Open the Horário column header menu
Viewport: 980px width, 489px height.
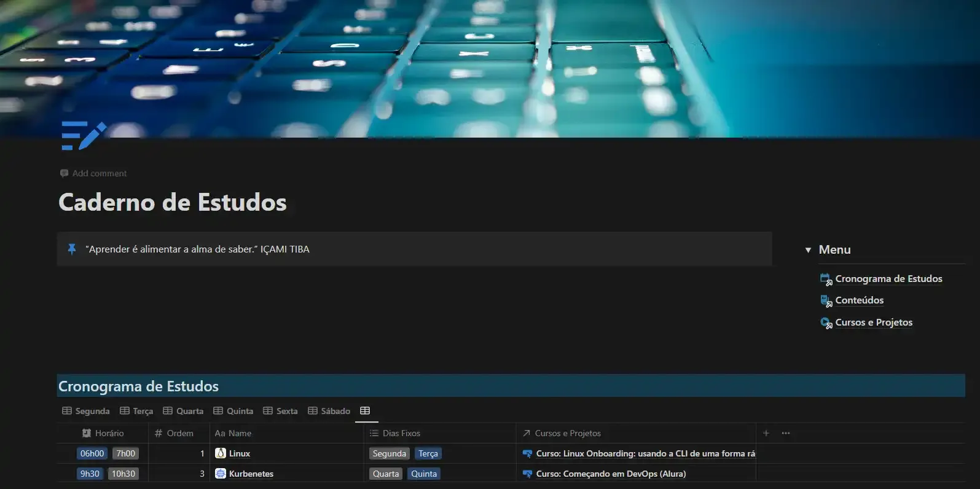click(103, 433)
